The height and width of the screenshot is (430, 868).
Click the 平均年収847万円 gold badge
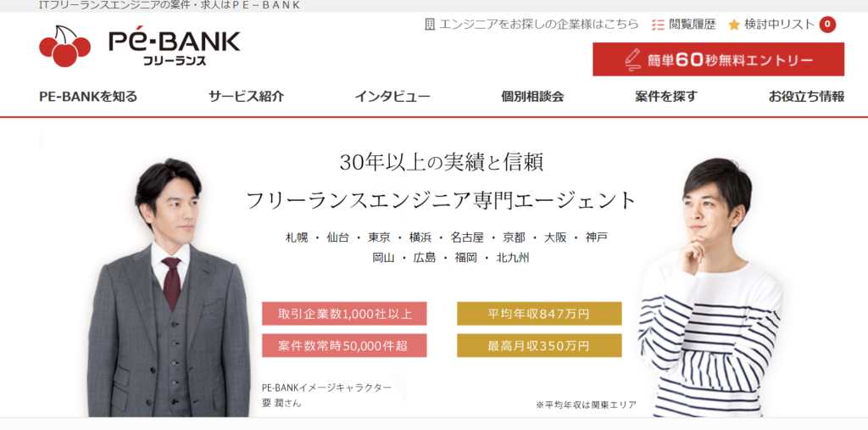click(539, 314)
